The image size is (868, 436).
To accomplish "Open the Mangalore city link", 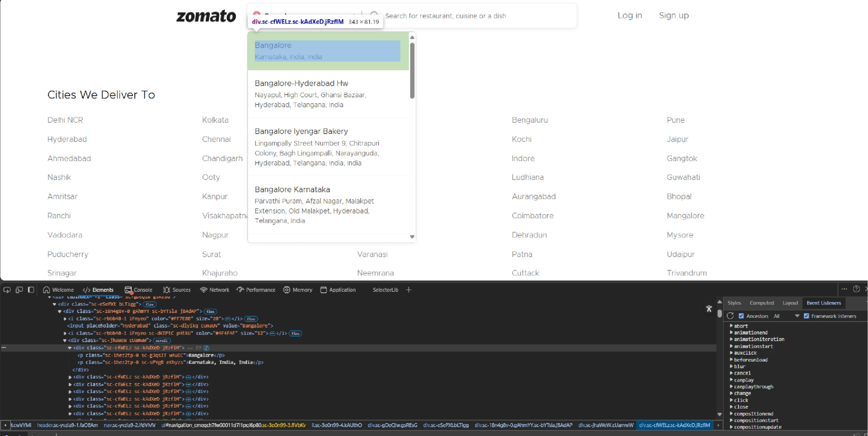I will tap(685, 215).
